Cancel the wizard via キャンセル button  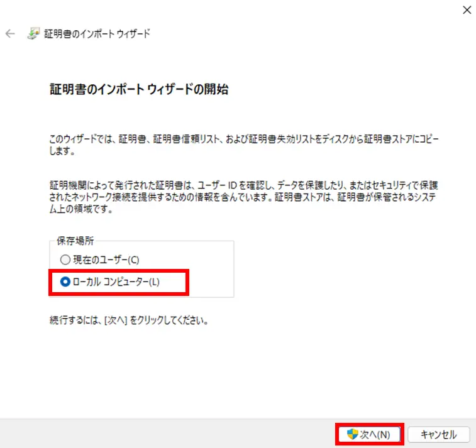pos(439,434)
